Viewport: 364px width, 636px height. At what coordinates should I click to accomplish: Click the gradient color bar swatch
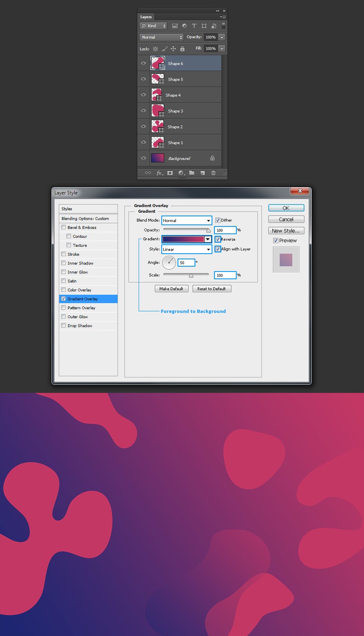tap(184, 239)
